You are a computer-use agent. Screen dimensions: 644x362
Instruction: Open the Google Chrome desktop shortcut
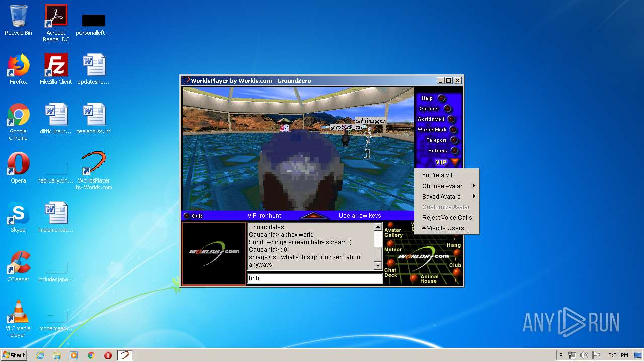pyautogui.click(x=18, y=122)
